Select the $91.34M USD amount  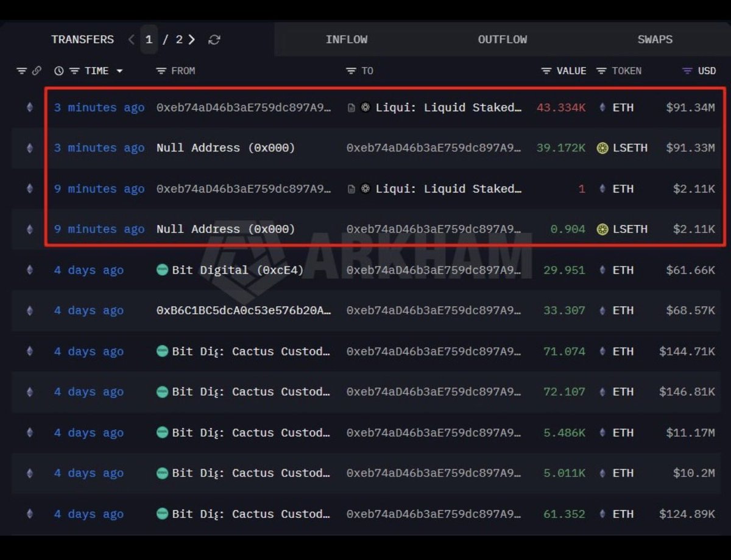click(690, 108)
